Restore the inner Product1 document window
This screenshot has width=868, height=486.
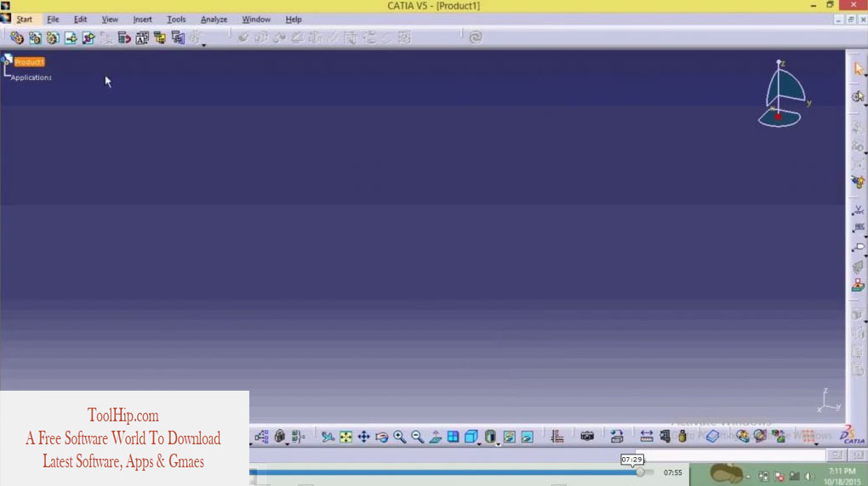851,20
